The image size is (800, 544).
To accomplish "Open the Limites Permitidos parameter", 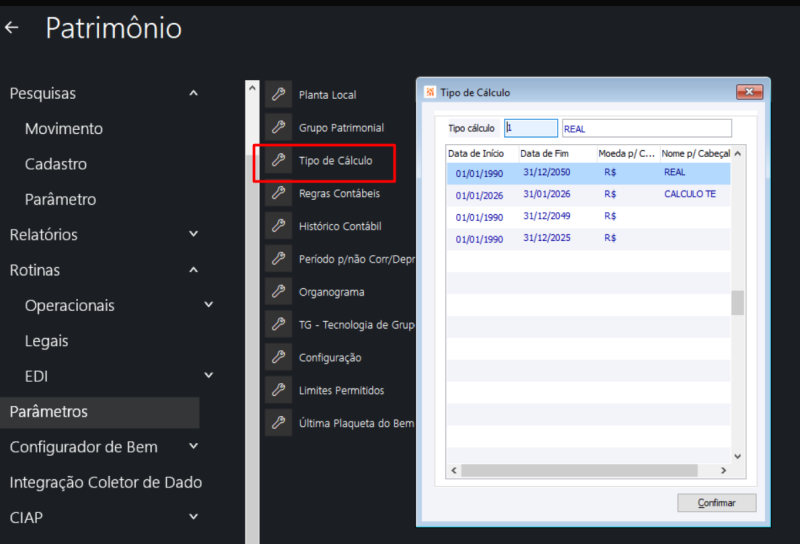I will click(x=341, y=390).
